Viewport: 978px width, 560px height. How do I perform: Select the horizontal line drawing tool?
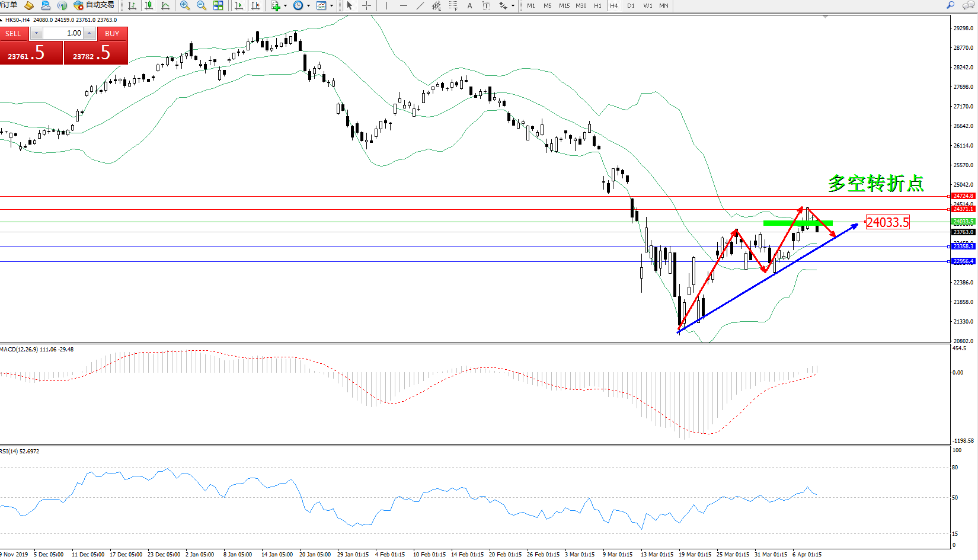pyautogui.click(x=404, y=5)
